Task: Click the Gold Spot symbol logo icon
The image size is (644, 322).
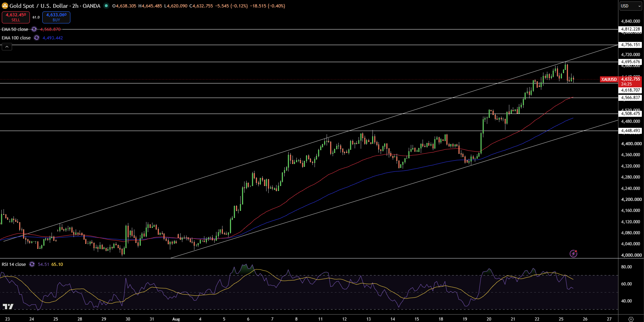Action: 5,6
